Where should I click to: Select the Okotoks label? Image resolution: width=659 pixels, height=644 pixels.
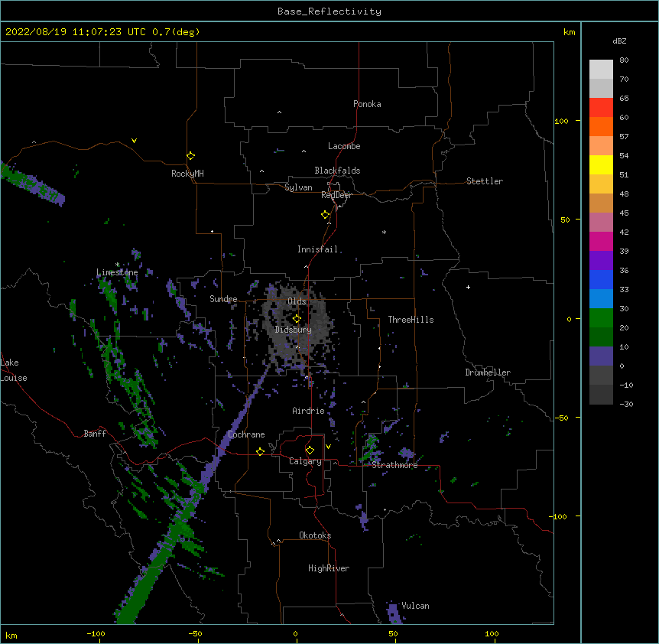point(315,535)
